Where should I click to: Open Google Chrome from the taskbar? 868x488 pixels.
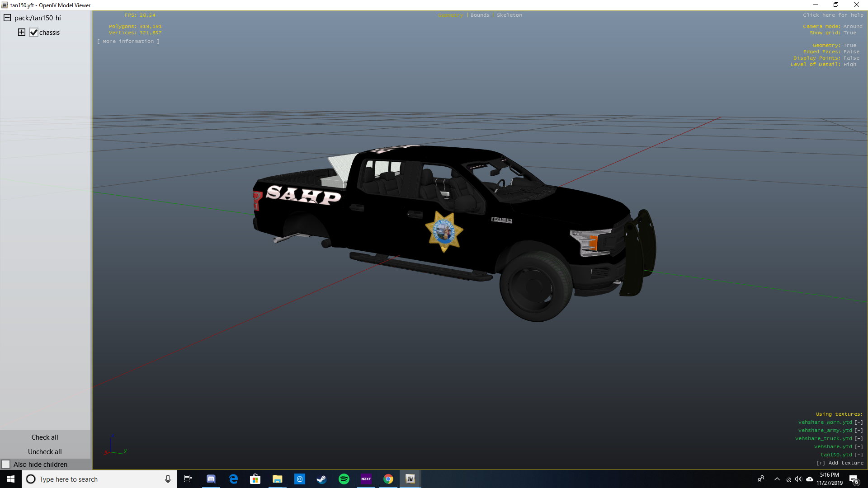388,479
